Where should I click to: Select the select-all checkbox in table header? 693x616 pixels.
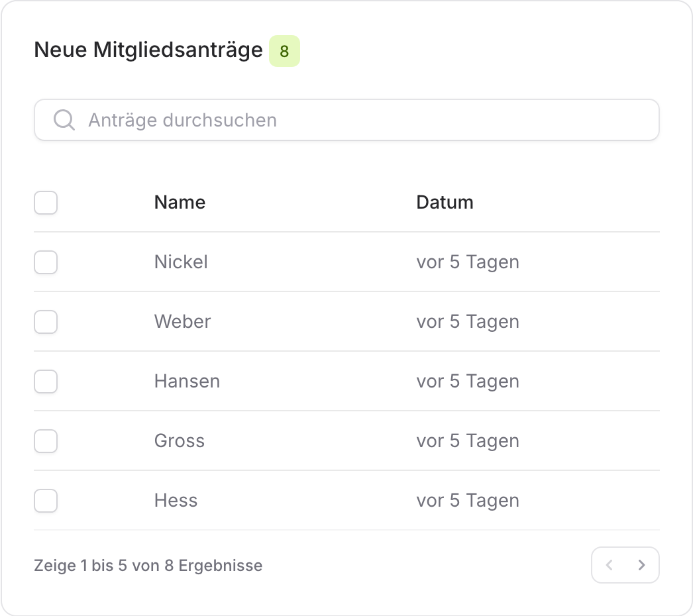[x=45, y=203]
